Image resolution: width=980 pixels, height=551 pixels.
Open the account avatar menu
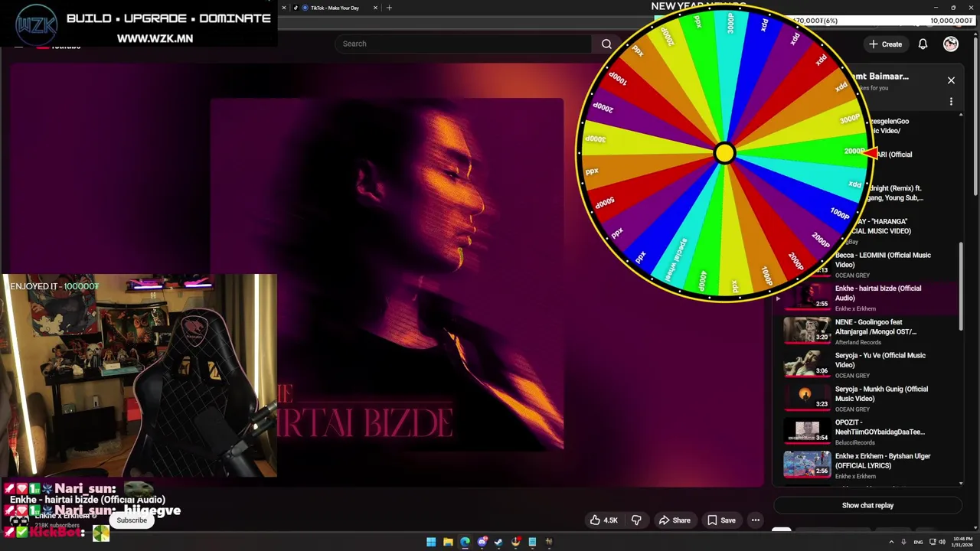pyautogui.click(x=951, y=44)
